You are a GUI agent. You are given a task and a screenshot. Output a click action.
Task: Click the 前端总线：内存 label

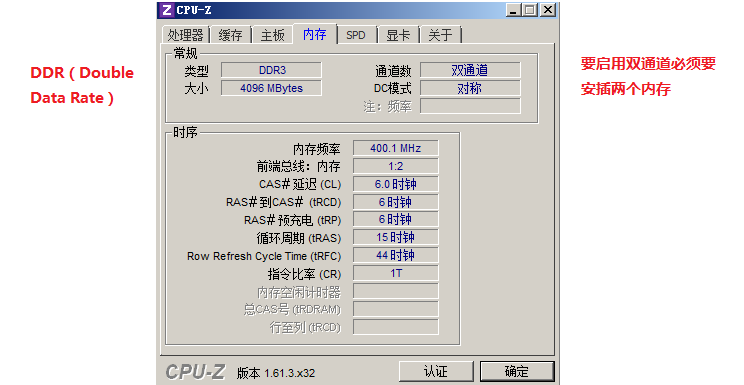298,166
